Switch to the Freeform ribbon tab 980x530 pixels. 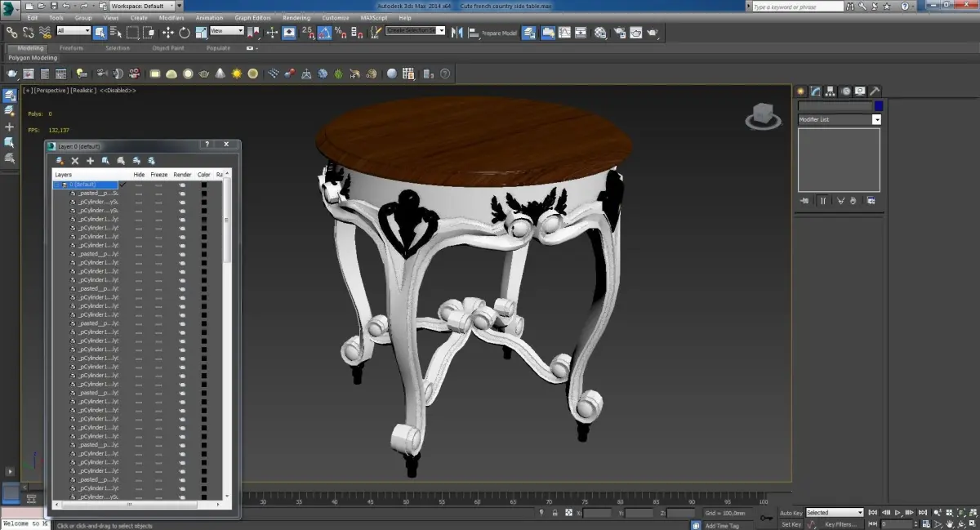(72, 48)
